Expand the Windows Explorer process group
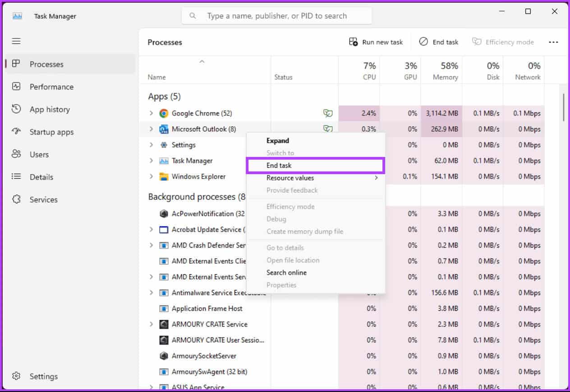 [151, 176]
